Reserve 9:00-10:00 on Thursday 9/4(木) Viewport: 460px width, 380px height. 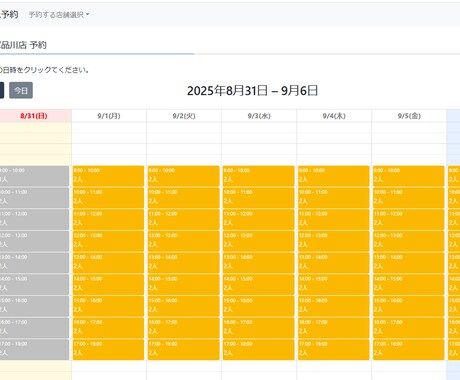tap(334, 176)
